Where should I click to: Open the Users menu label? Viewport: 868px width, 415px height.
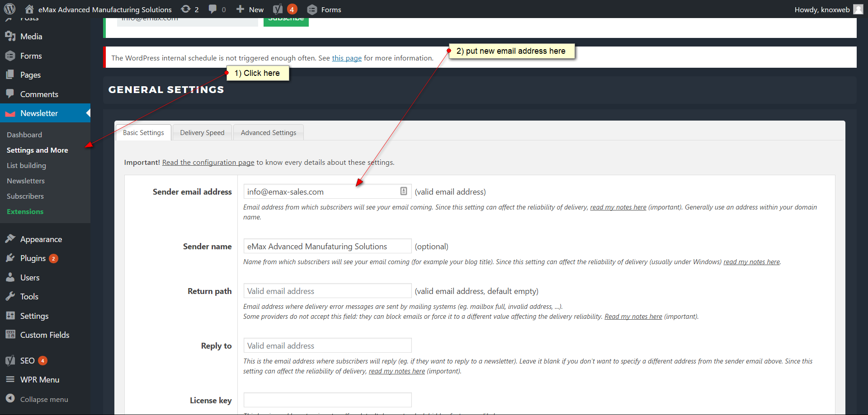click(30, 278)
